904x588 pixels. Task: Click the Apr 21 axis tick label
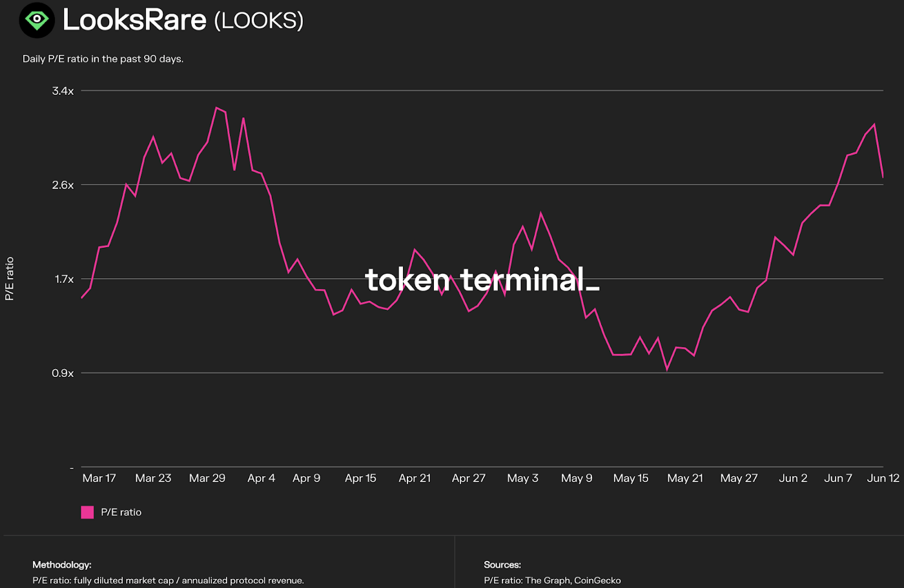[415, 478]
